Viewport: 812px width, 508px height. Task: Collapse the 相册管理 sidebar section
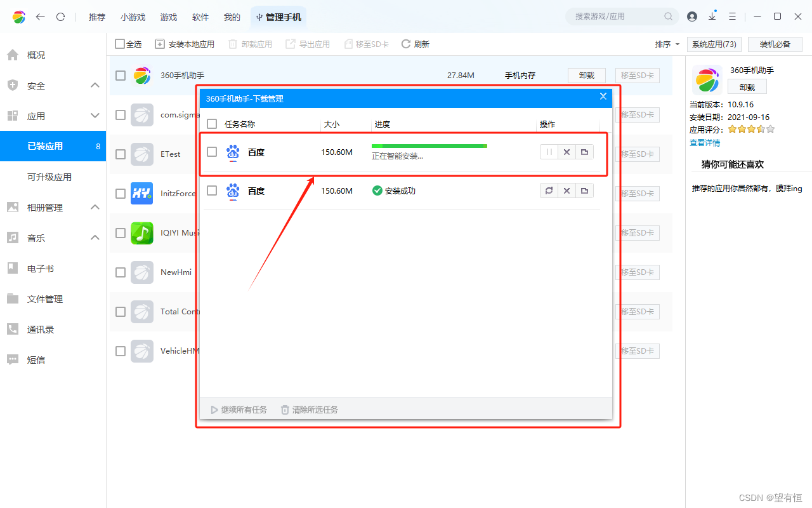pyautogui.click(x=95, y=208)
